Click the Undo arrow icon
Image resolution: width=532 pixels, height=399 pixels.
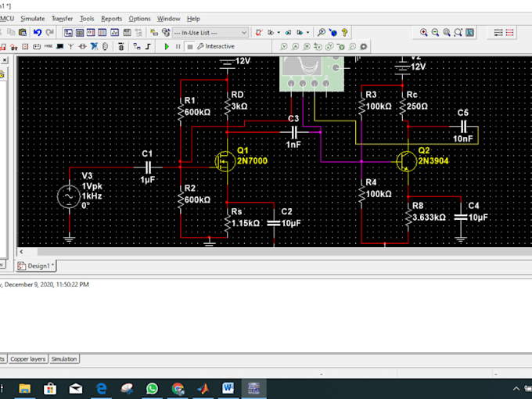pos(38,33)
